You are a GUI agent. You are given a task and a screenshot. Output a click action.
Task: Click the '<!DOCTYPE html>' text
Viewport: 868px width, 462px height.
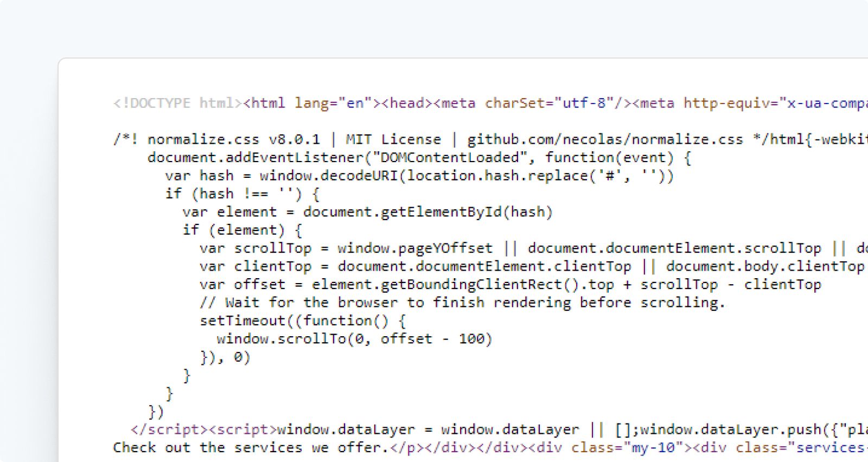pyautogui.click(x=177, y=103)
